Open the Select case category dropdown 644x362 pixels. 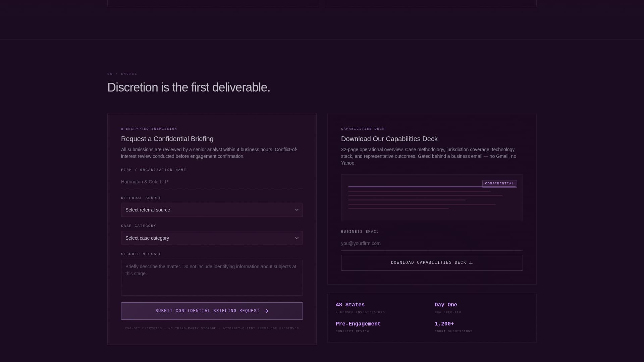point(212,238)
